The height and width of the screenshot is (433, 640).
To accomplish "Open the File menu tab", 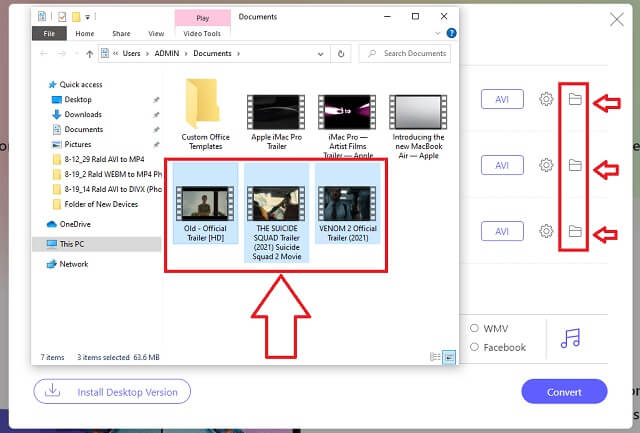I will (49, 33).
